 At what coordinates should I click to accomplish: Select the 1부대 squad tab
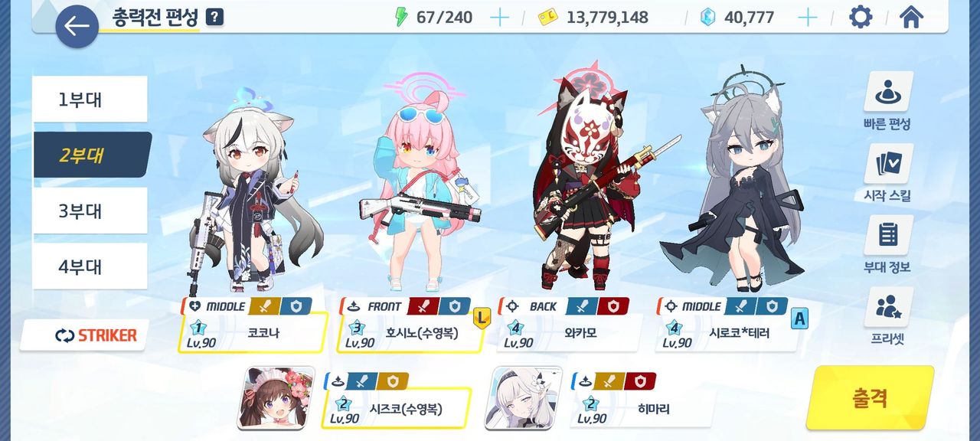point(90,100)
